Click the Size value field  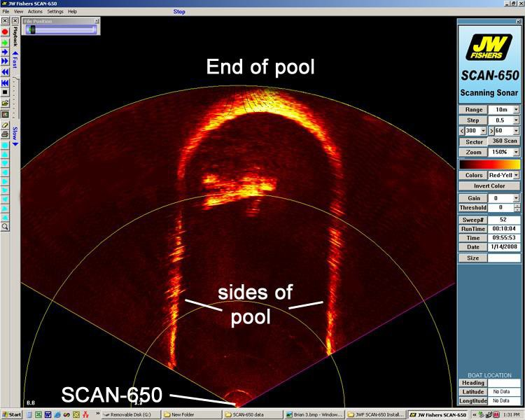[504, 258]
